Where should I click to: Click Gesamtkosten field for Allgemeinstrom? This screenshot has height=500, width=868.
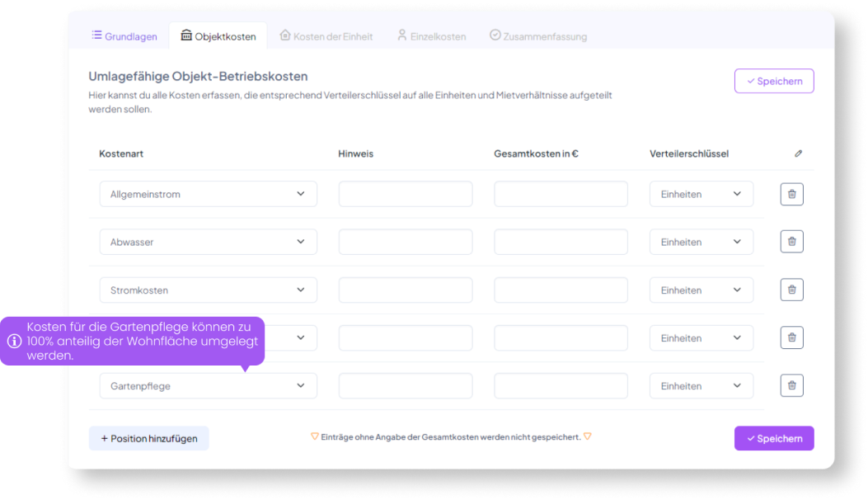[561, 194]
